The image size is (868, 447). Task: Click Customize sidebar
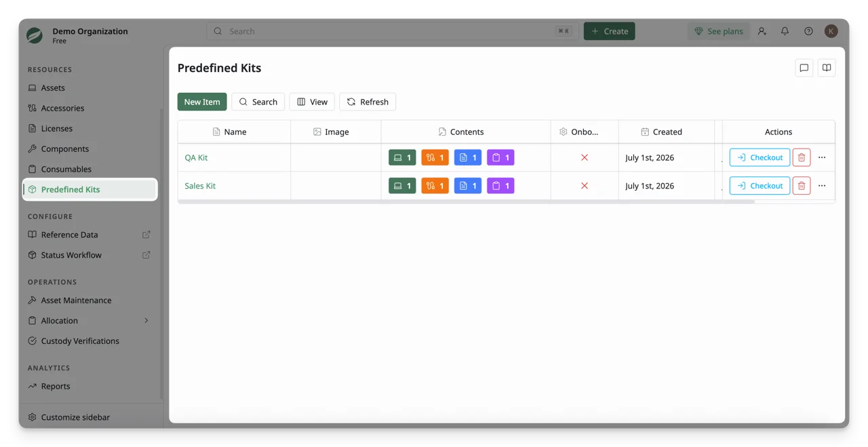(x=90, y=417)
